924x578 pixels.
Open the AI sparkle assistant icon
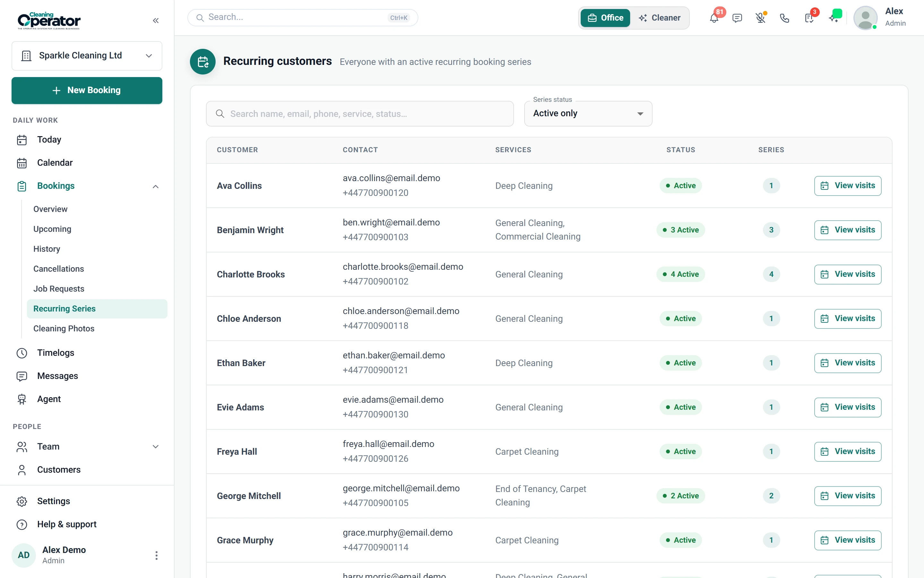834,17
